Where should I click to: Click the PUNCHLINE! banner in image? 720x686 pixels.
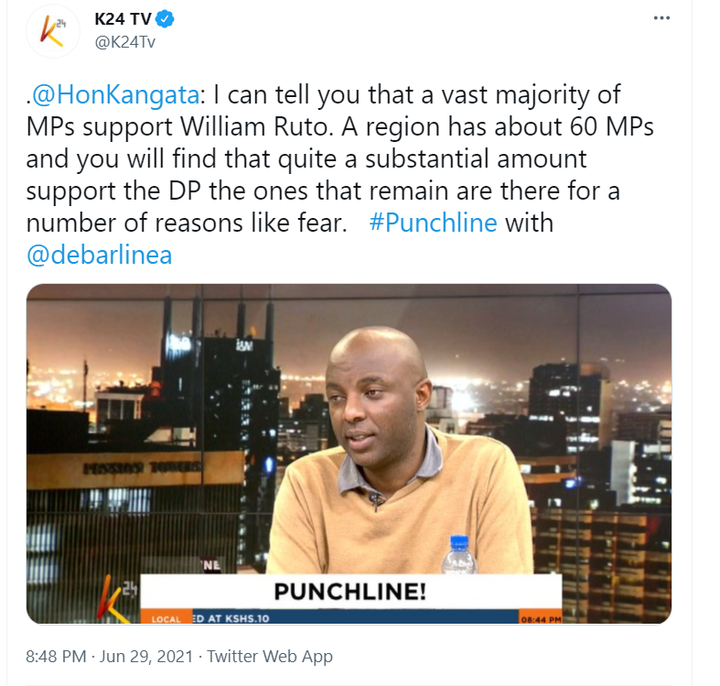pos(351,591)
